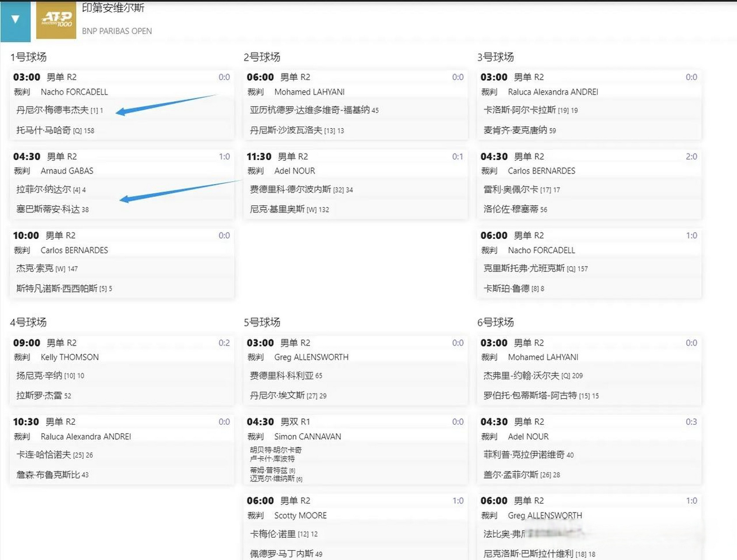The image size is (737, 560).
Task: Click player 盖尔·孟菲尔斯 [26] 28
Action: click(522, 475)
